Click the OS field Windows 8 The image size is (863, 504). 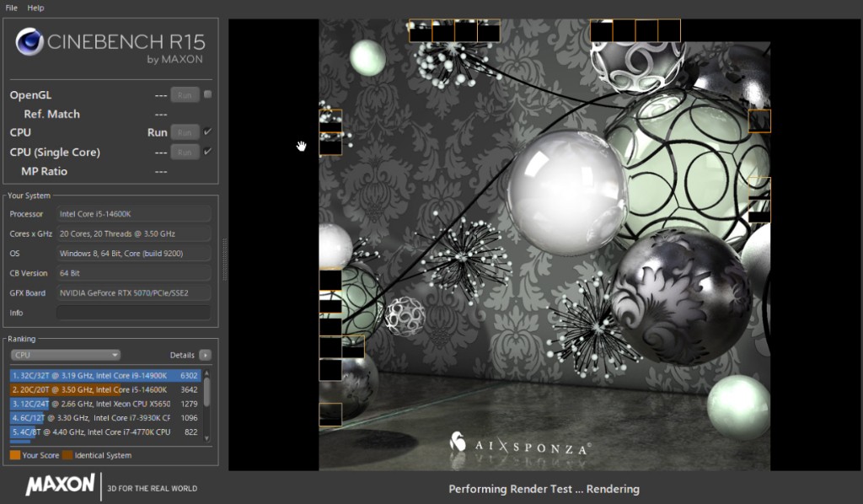coord(134,254)
